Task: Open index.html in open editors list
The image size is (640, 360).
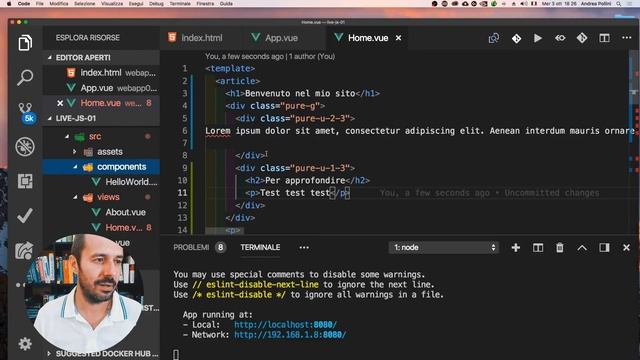Action: click(101, 73)
